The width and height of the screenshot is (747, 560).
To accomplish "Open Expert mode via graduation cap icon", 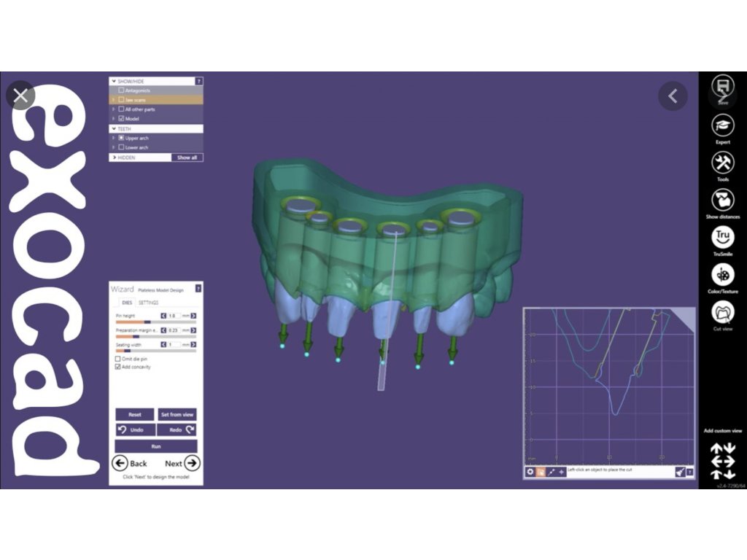I will (x=723, y=125).
